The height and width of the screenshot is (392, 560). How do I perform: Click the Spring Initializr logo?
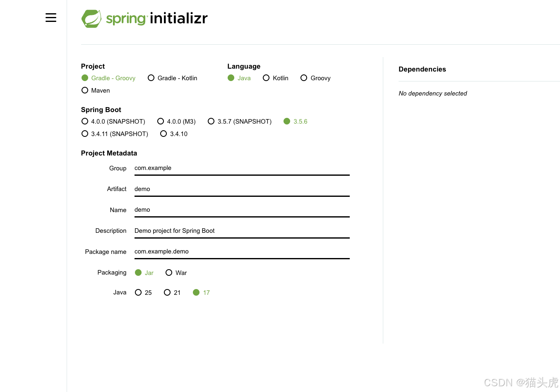144,19
